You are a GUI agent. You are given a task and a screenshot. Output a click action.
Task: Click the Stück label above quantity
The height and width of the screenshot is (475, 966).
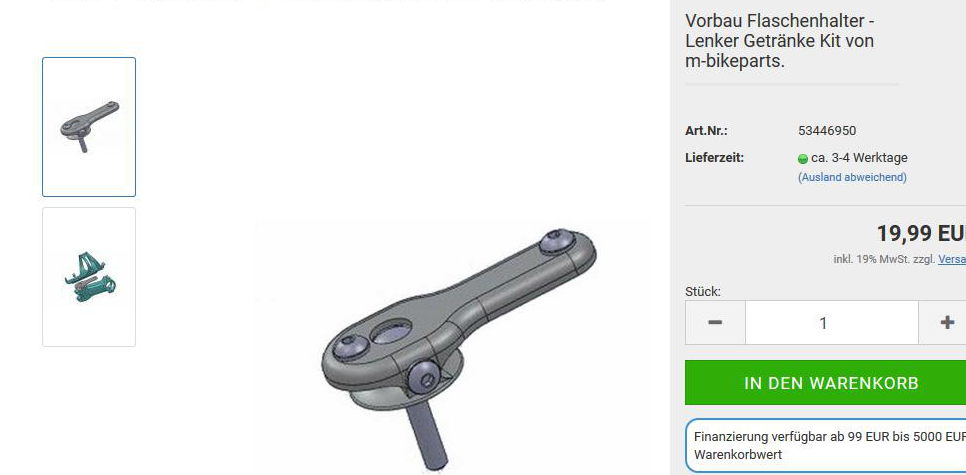[x=703, y=291]
